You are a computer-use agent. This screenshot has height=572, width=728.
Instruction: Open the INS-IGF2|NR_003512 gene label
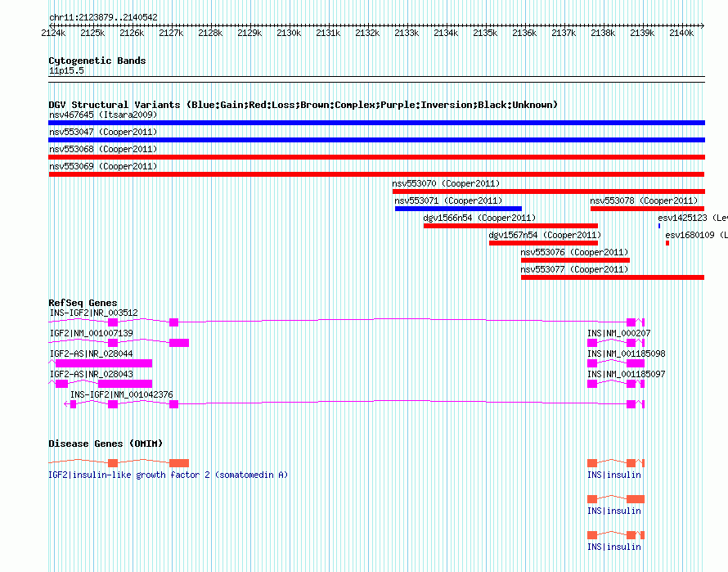[94, 313]
